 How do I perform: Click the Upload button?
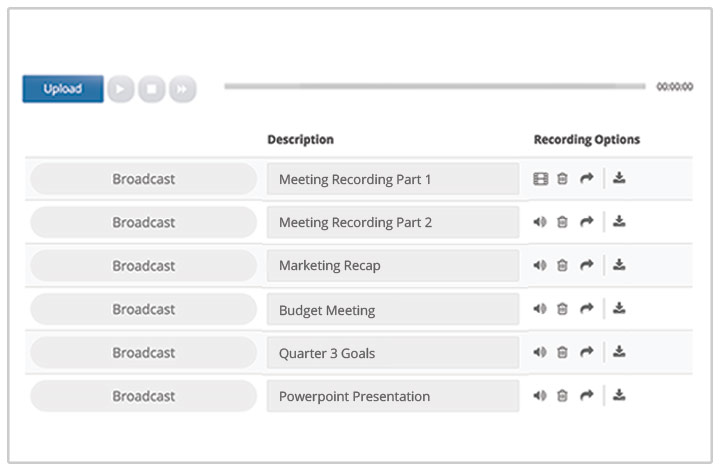[x=63, y=89]
